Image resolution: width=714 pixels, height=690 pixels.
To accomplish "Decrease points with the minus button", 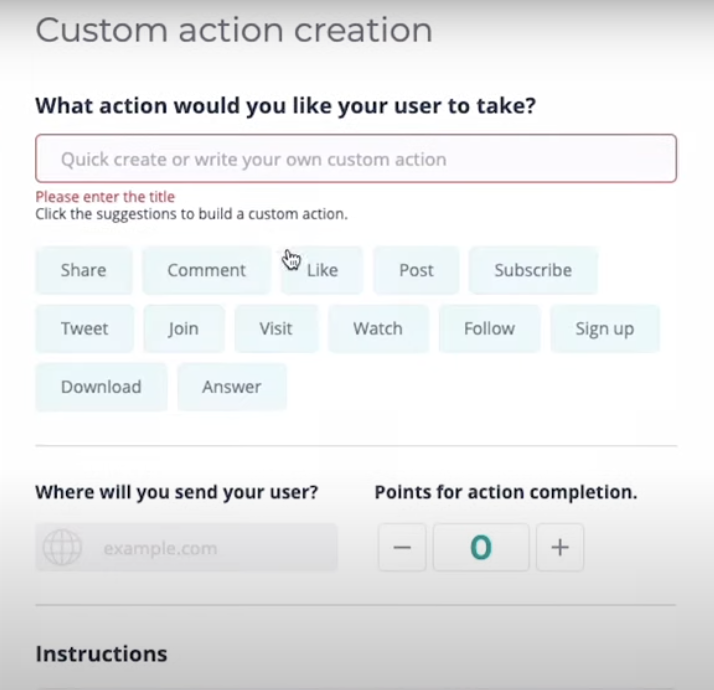I will [402, 547].
